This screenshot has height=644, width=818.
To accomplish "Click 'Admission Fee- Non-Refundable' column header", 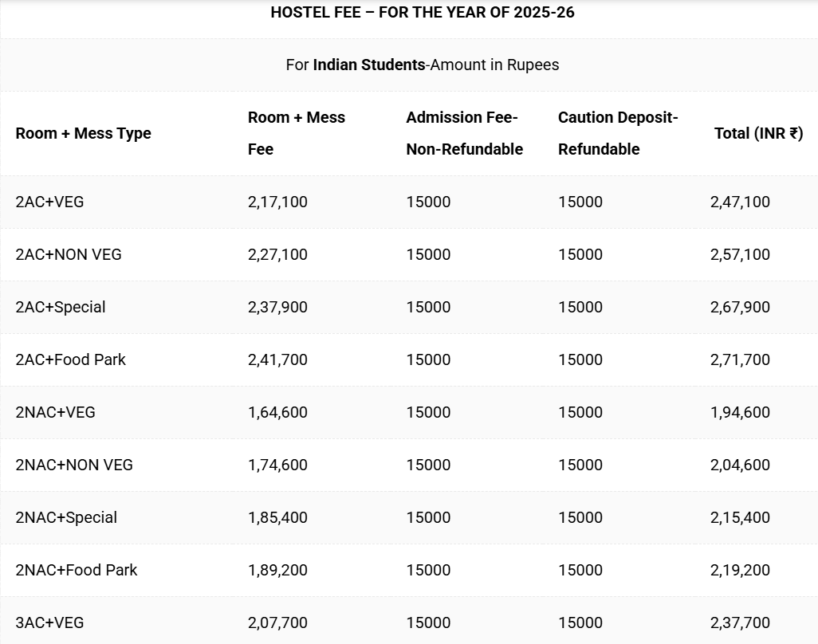I will click(464, 133).
